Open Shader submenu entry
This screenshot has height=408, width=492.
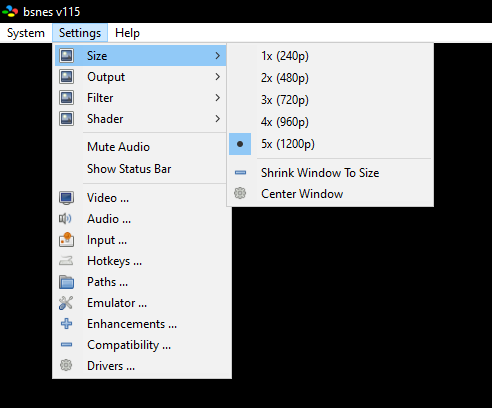(x=140, y=119)
